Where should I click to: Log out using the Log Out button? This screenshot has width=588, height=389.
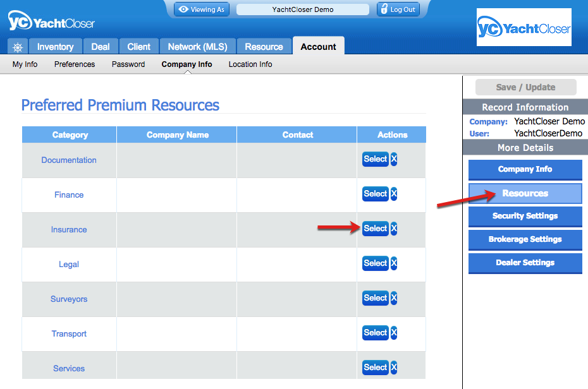click(x=398, y=9)
